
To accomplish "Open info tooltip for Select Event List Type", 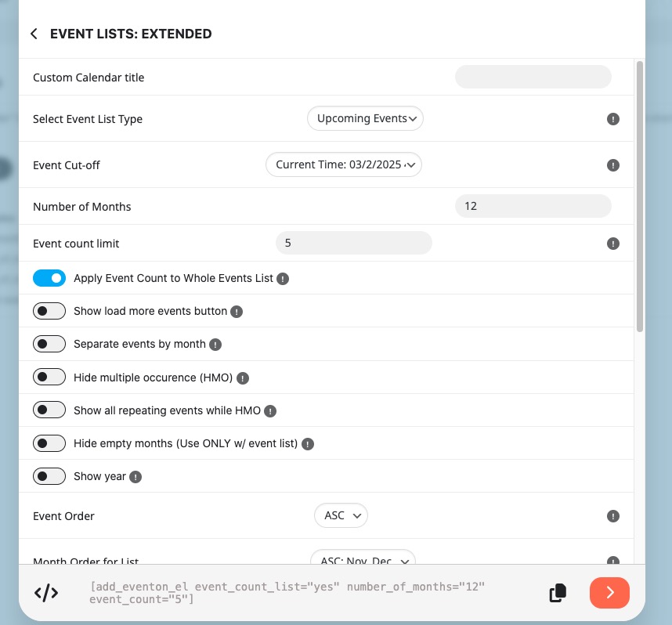I will coord(612,119).
